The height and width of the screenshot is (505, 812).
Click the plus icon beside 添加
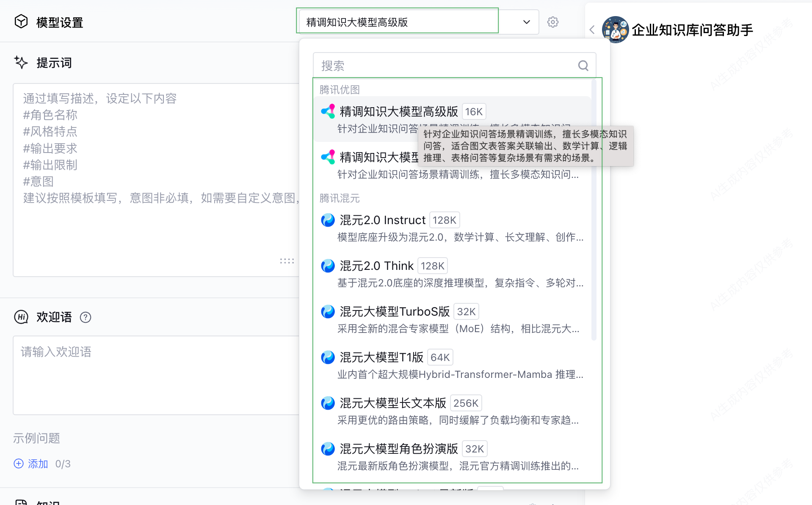[x=19, y=463]
